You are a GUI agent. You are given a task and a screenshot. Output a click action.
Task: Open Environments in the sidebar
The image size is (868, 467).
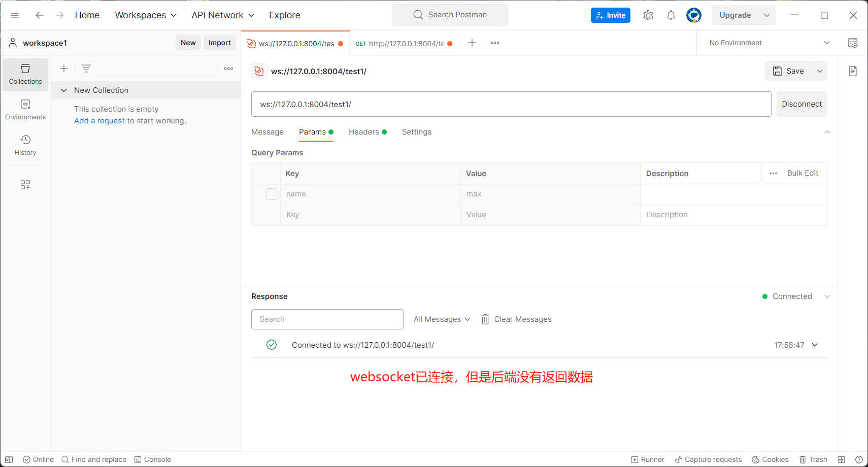25,110
